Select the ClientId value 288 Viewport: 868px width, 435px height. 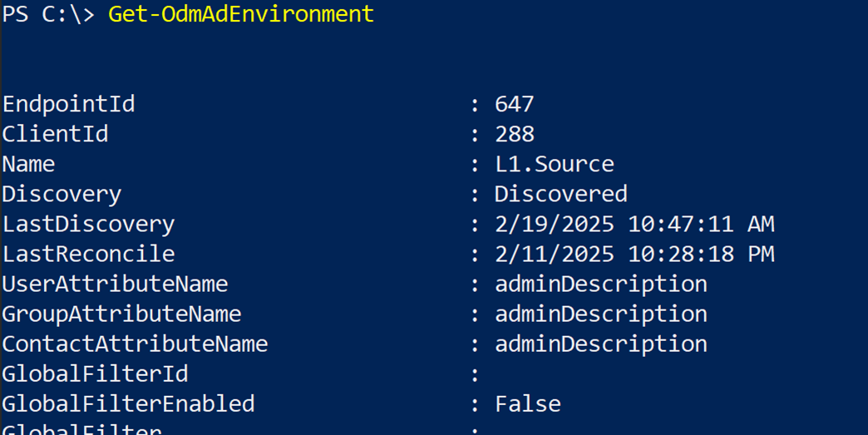pyautogui.click(x=514, y=134)
